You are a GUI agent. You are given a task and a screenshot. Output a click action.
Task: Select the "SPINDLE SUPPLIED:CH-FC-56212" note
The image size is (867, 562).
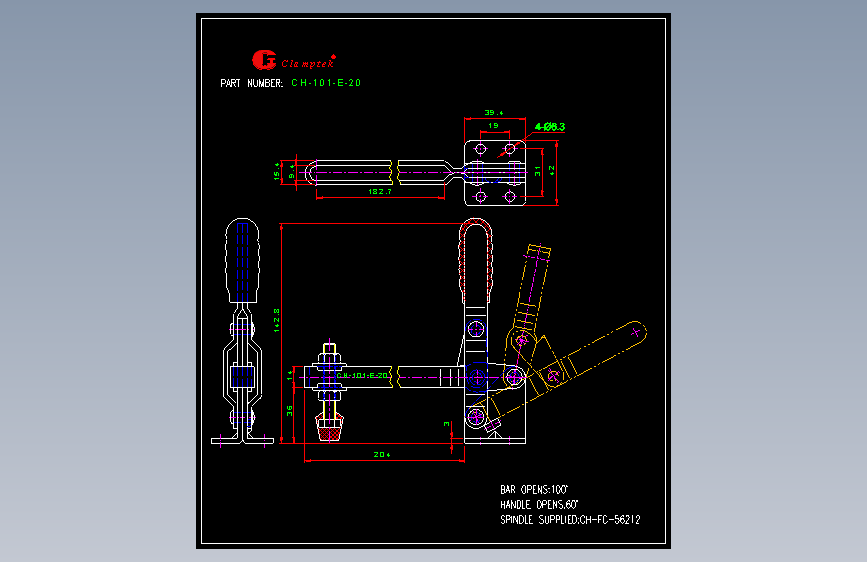[570, 520]
